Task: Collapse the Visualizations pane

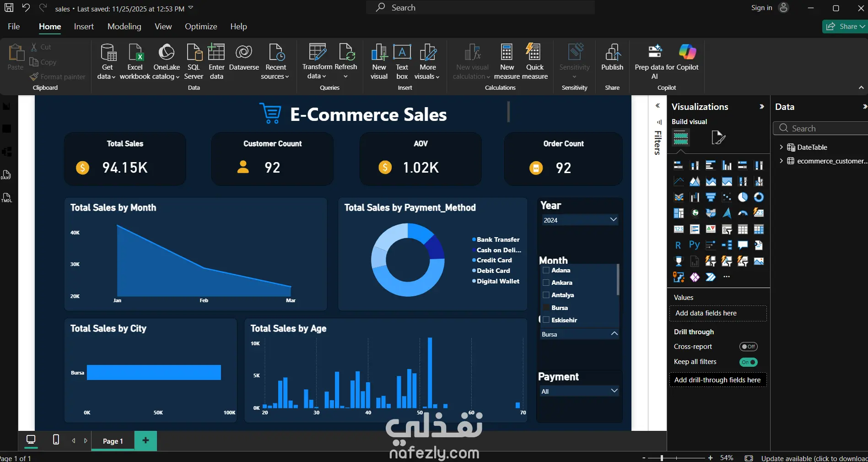Action: (x=762, y=107)
